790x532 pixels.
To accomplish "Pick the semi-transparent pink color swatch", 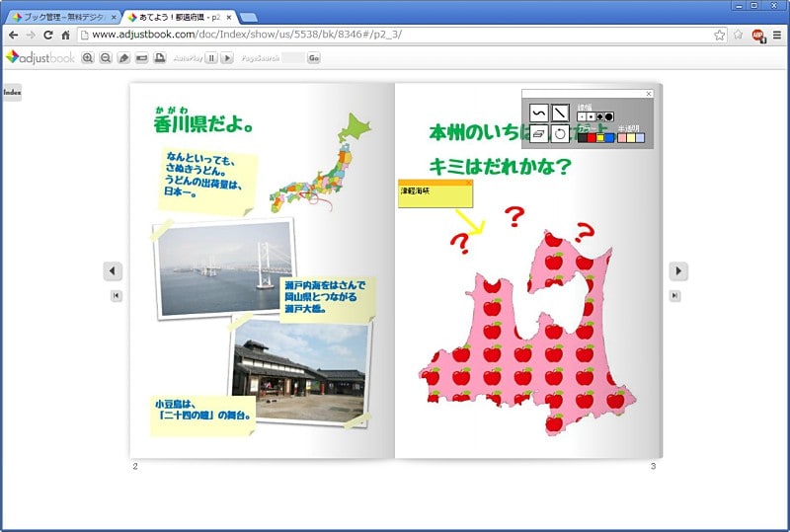I will (622, 137).
